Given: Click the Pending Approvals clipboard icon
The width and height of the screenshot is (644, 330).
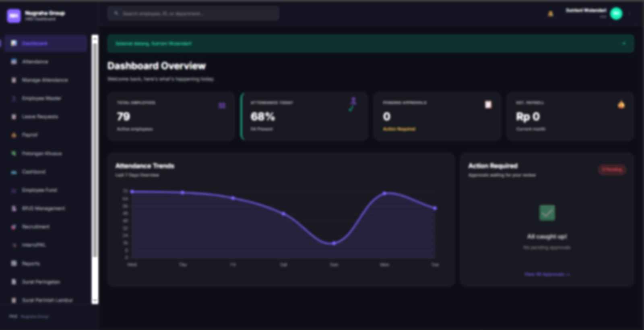Looking at the screenshot, I should [x=488, y=105].
